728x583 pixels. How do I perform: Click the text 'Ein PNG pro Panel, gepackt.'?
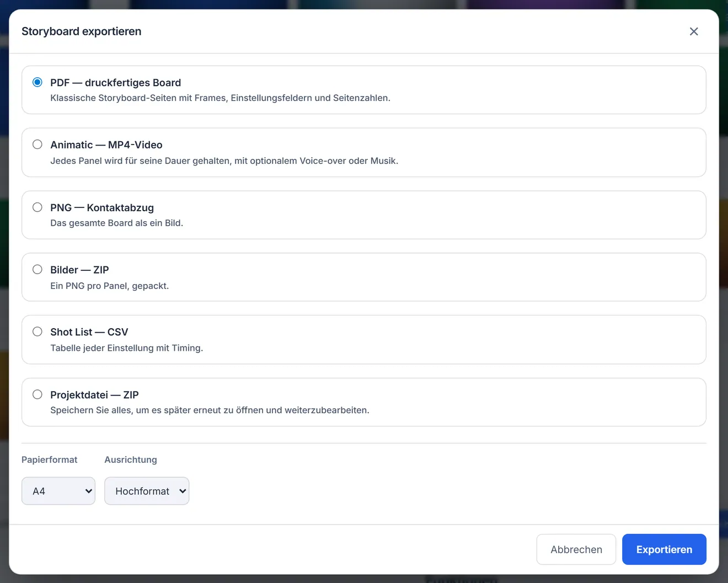tap(110, 286)
